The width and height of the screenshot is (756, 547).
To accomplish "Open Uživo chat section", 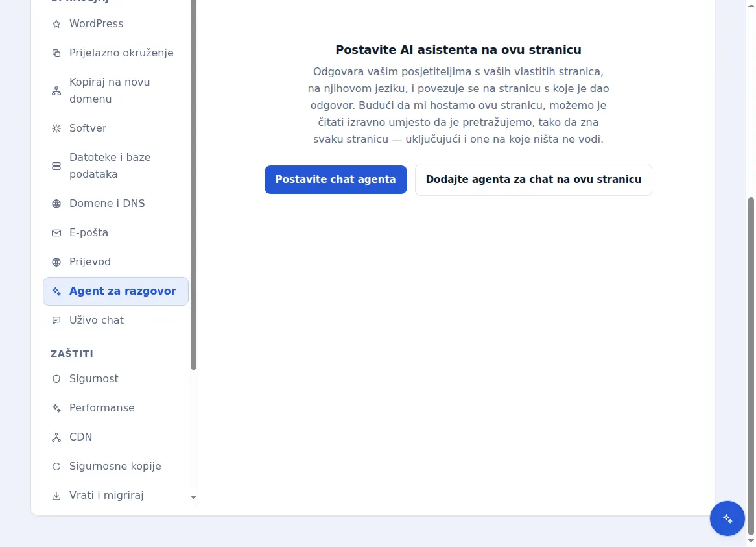I will (x=115, y=321).
